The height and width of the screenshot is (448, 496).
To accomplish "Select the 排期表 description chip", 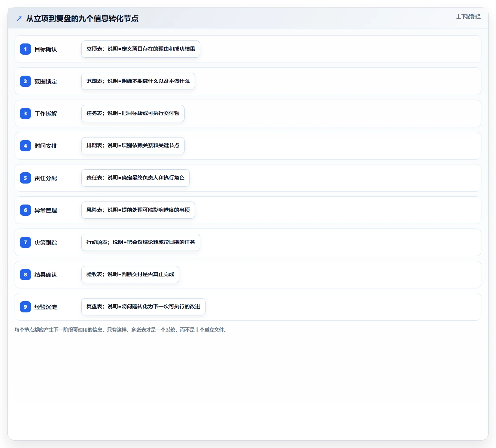I will tap(133, 146).
